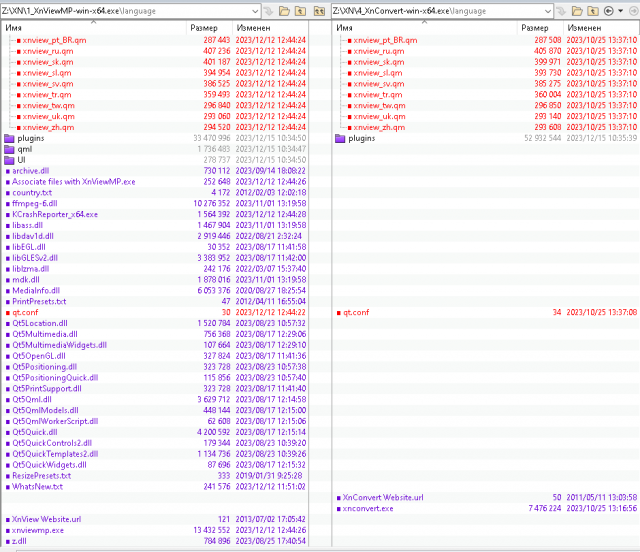This screenshot has height=552, width=640.
Task: Select the qml folder in left pane
Action: [155, 149]
